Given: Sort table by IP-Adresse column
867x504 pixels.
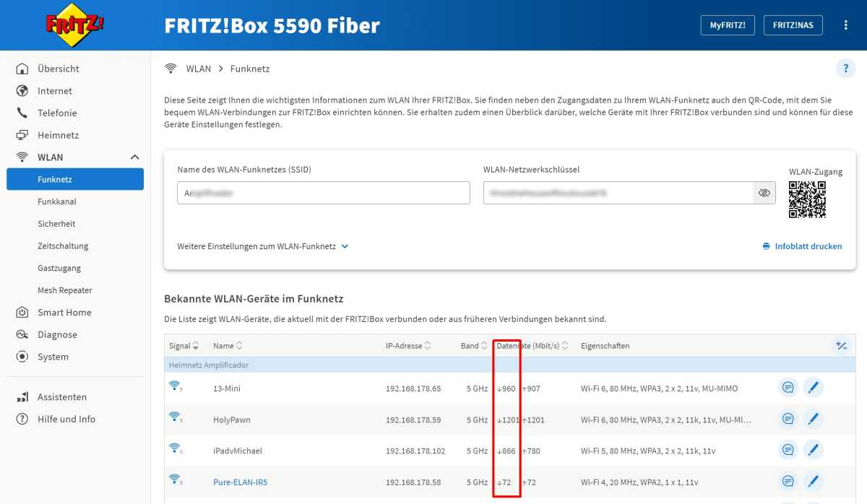Looking at the screenshot, I should click(408, 346).
